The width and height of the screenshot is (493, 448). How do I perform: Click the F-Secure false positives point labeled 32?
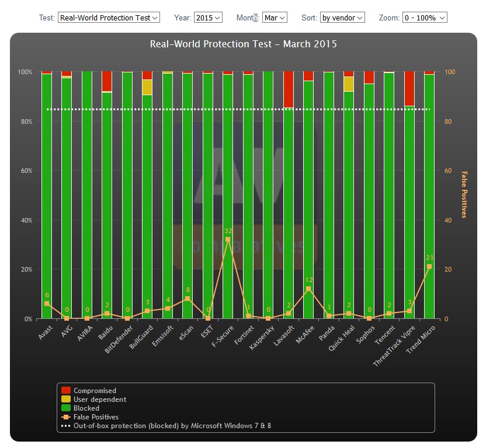(228, 239)
